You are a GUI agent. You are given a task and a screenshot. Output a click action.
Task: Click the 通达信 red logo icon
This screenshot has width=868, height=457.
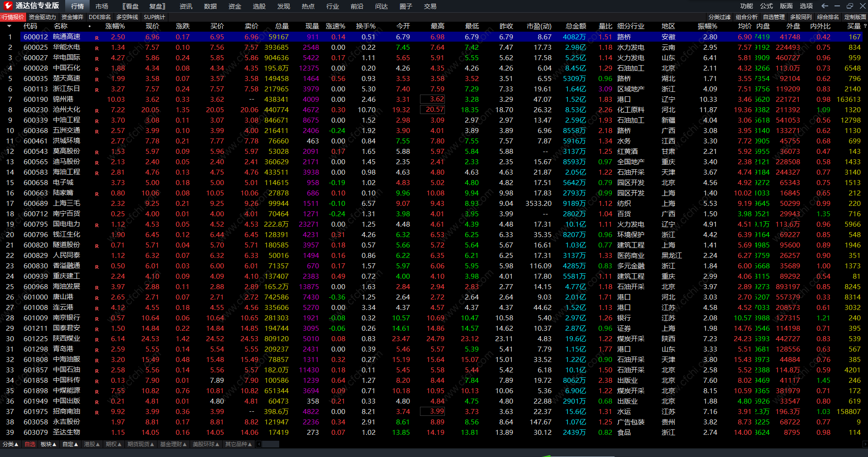8,6
